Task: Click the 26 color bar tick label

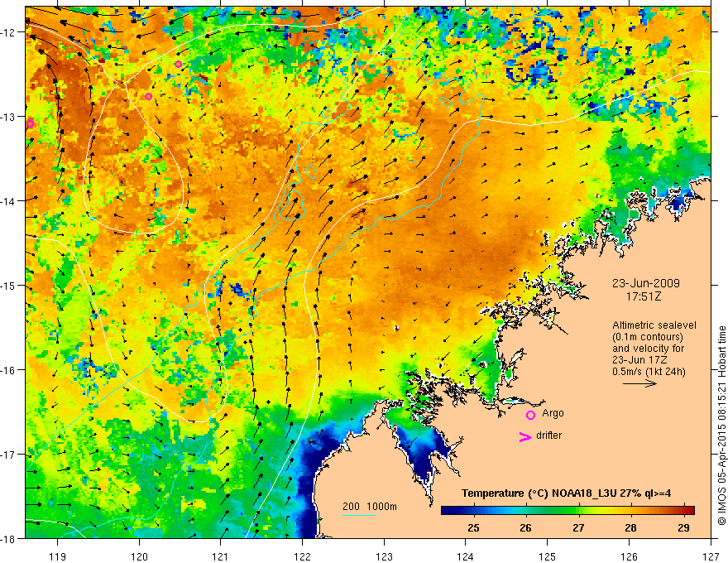Action: (x=525, y=527)
